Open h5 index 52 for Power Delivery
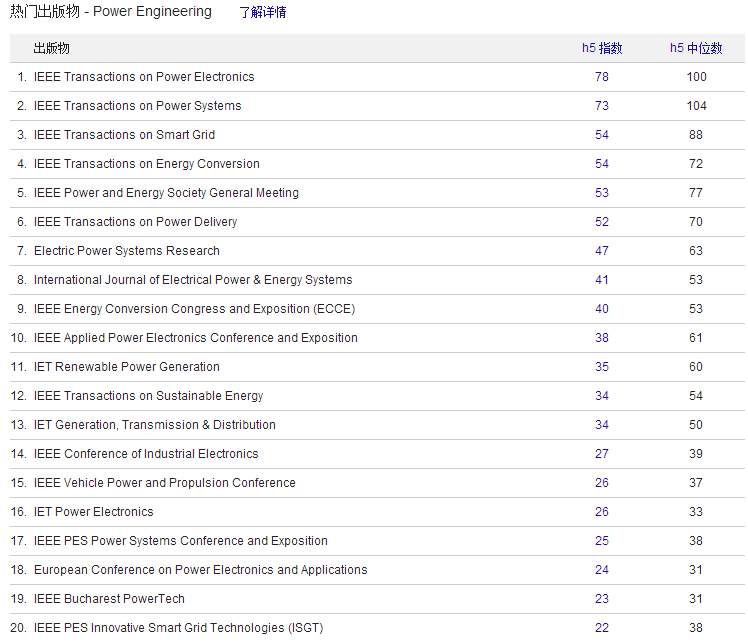Viewport: 748px width, 642px height. [x=602, y=222]
